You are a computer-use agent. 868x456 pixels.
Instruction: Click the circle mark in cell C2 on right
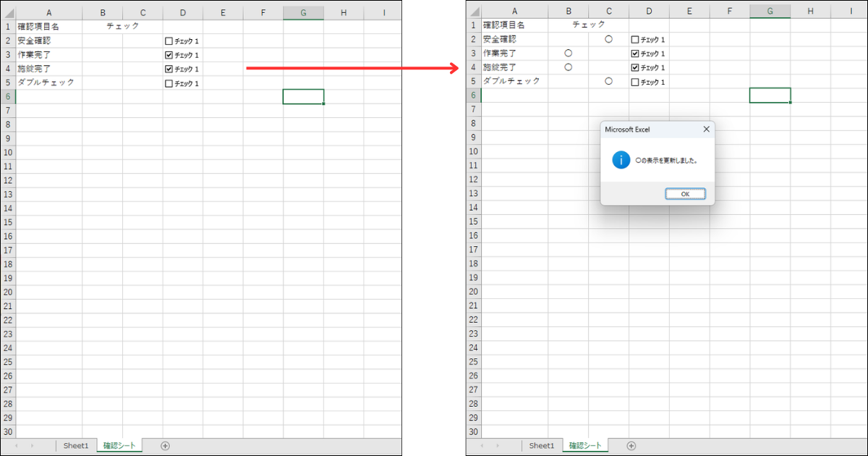(608, 39)
